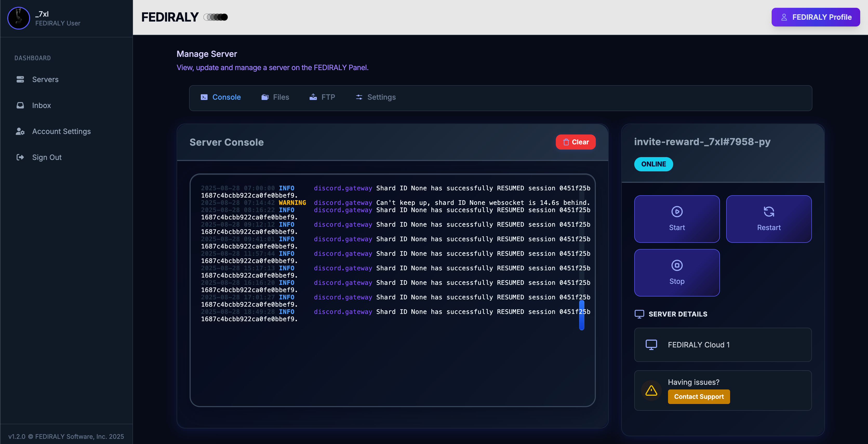Click the Settings sliders icon

[359, 97]
